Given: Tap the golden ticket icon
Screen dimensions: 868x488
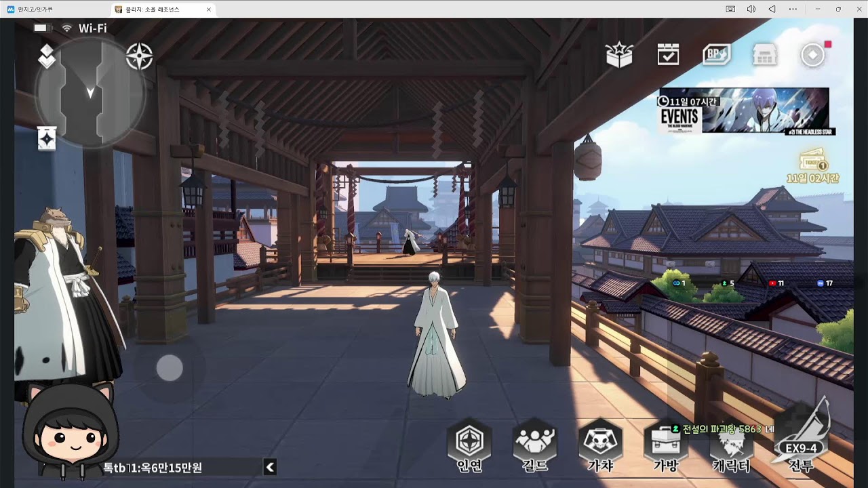Looking at the screenshot, I should tap(813, 161).
